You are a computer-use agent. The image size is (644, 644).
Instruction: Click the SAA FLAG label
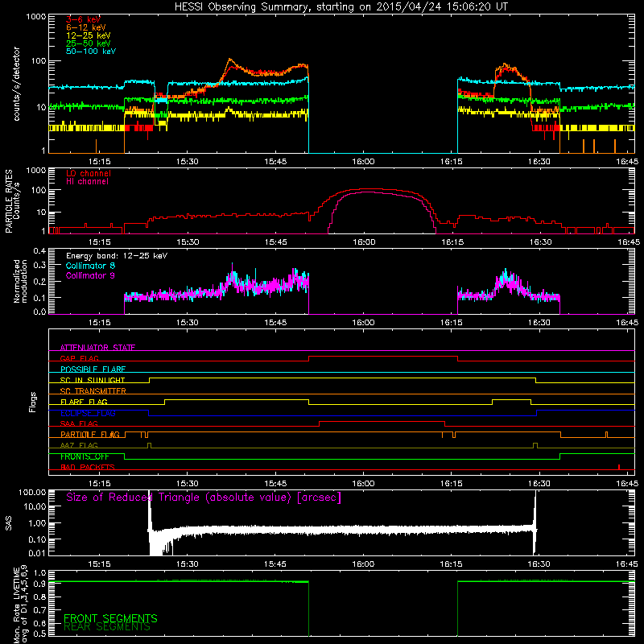click(x=79, y=423)
